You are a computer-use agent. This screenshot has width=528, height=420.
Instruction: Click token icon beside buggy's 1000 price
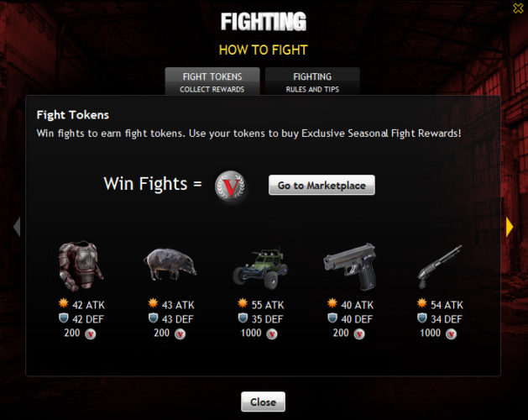272,334
